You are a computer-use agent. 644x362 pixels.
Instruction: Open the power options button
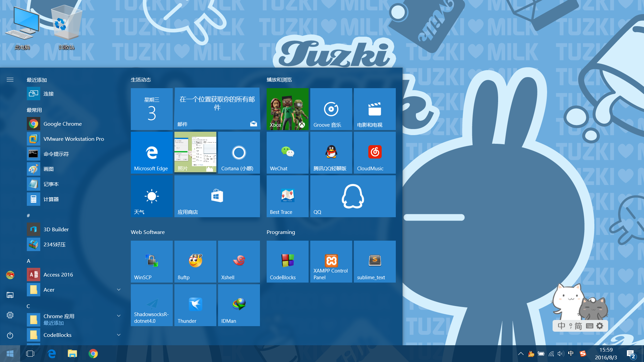(10, 335)
